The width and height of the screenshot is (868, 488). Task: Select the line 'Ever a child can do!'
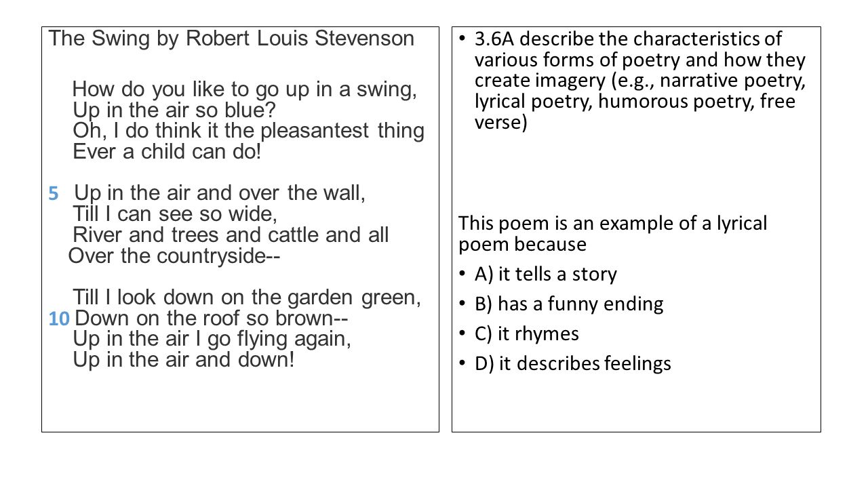(x=167, y=151)
